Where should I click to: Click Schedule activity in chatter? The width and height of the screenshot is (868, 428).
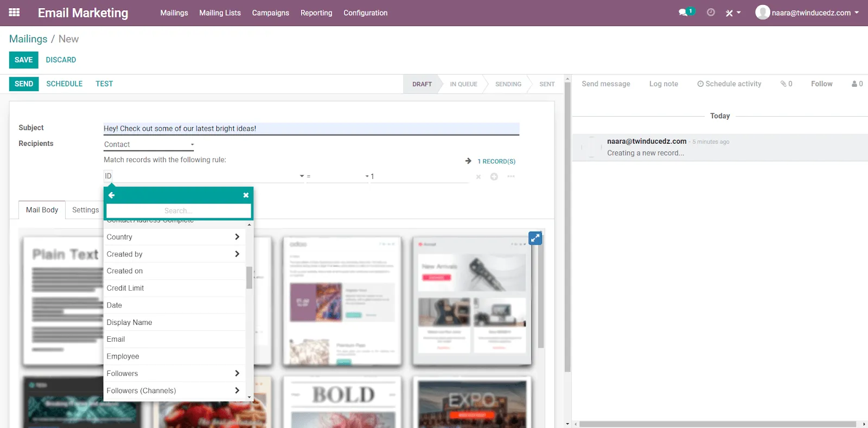click(729, 84)
